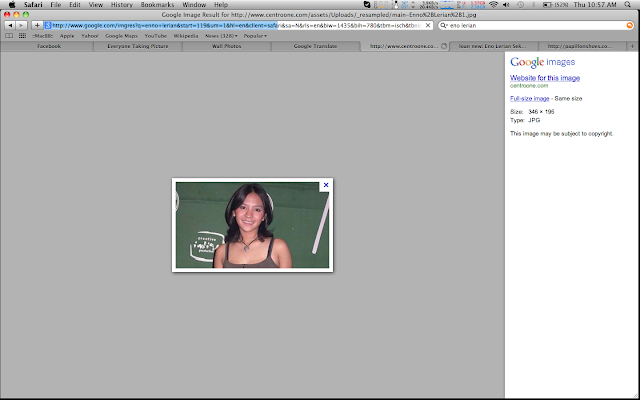Open the Apple bookmark
The width and height of the screenshot is (640, 400).
(67, 36)
